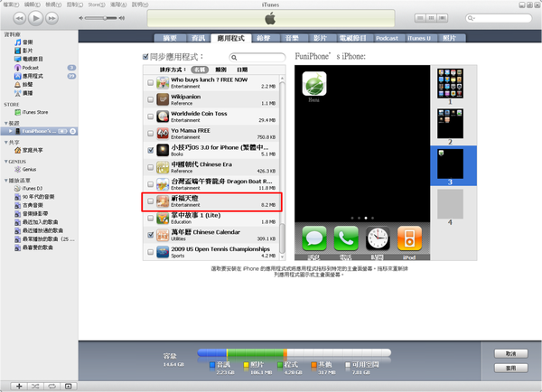Switch to list view in the top toolbar
Screen dimensions: 542x392
[420, 18]
